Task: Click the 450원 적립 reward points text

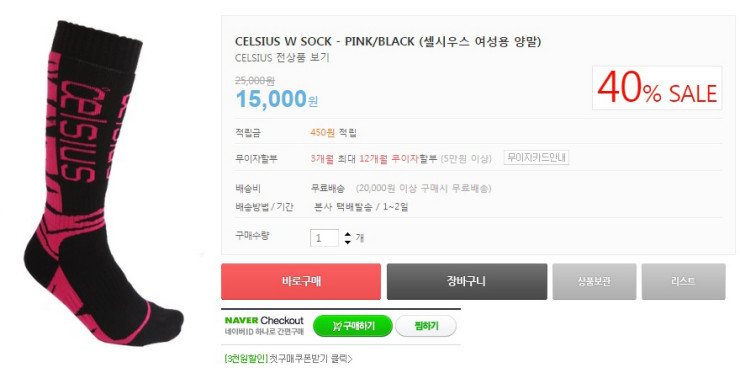Action: [333, 133]
